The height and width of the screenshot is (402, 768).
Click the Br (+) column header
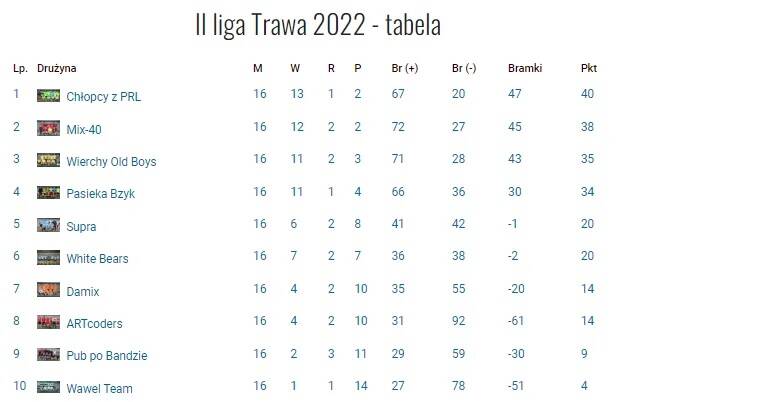click(405, 68)
